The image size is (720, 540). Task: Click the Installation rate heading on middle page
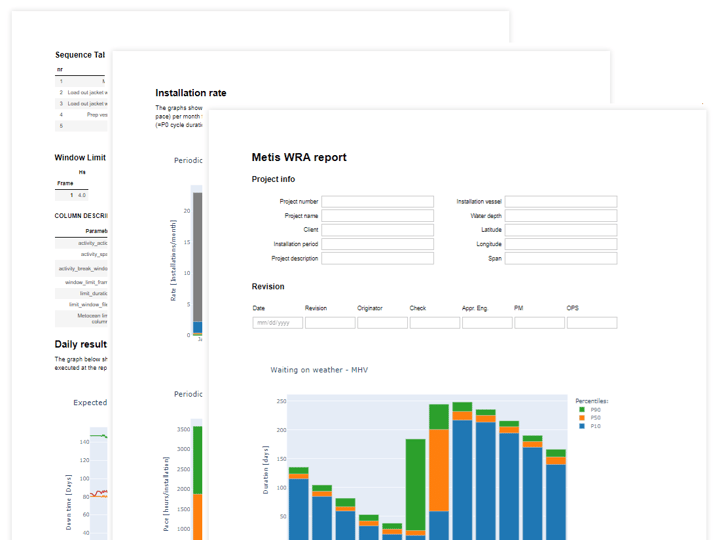click(x=191, y=93)
